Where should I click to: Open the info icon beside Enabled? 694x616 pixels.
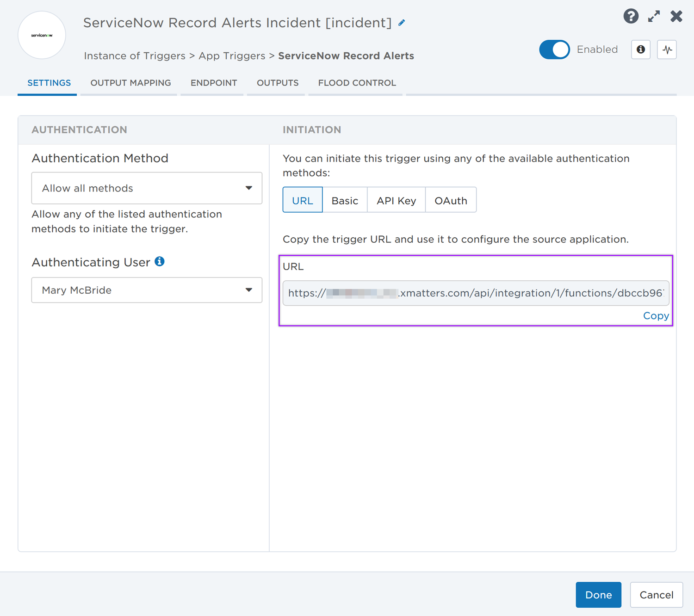tap(641, 49)
